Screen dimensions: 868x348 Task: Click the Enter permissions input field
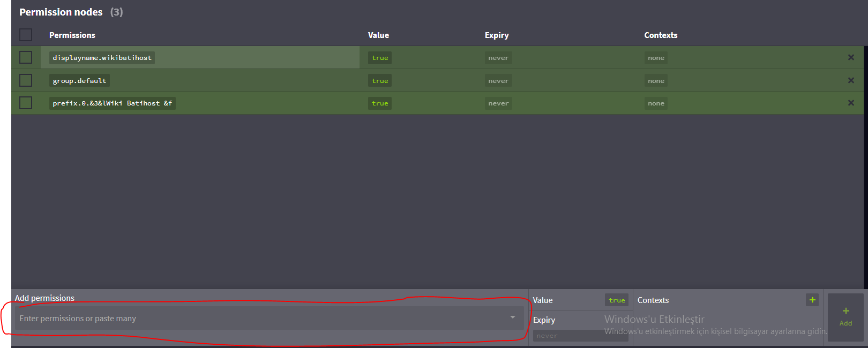257,318
